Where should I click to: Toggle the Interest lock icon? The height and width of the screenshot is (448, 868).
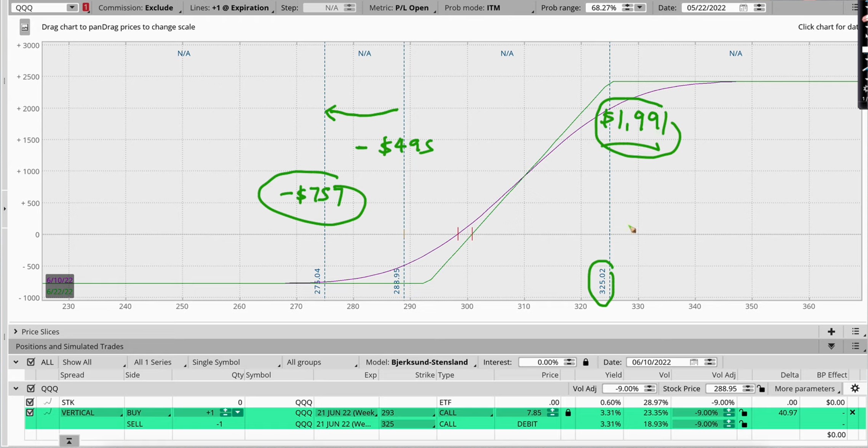click(586, 362)
